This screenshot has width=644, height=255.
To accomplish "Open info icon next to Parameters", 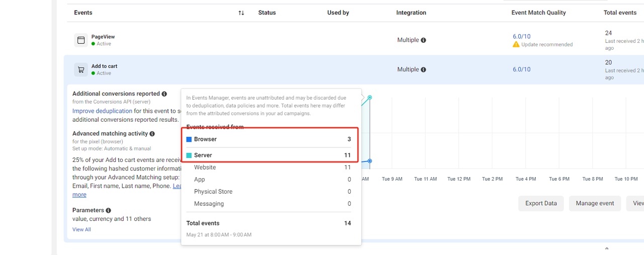I will (108, 210).
